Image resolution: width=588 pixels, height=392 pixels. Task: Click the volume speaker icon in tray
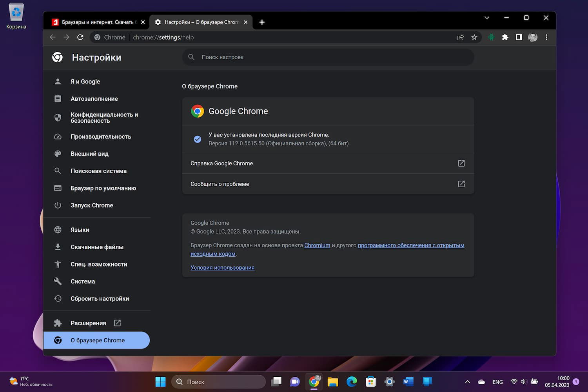[524, 381]
